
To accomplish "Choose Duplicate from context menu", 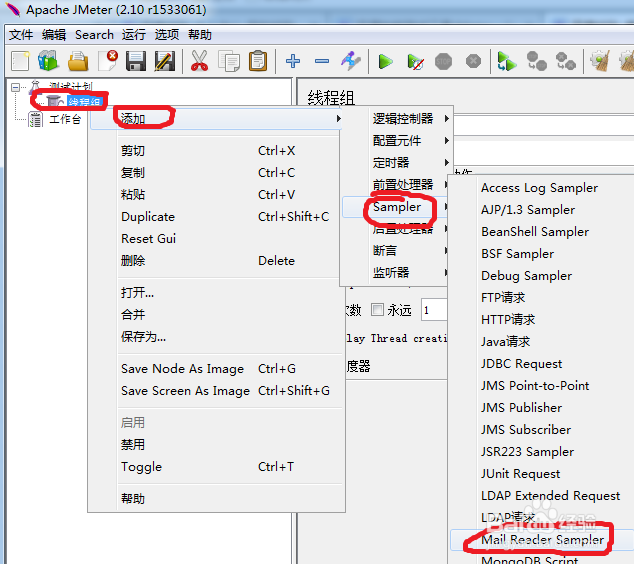I will [216, 217].
